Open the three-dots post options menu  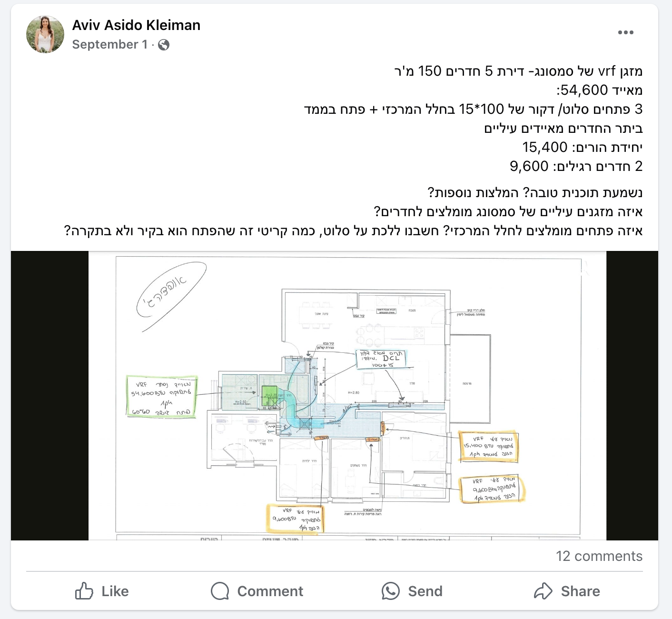click(x=625, y=32)
